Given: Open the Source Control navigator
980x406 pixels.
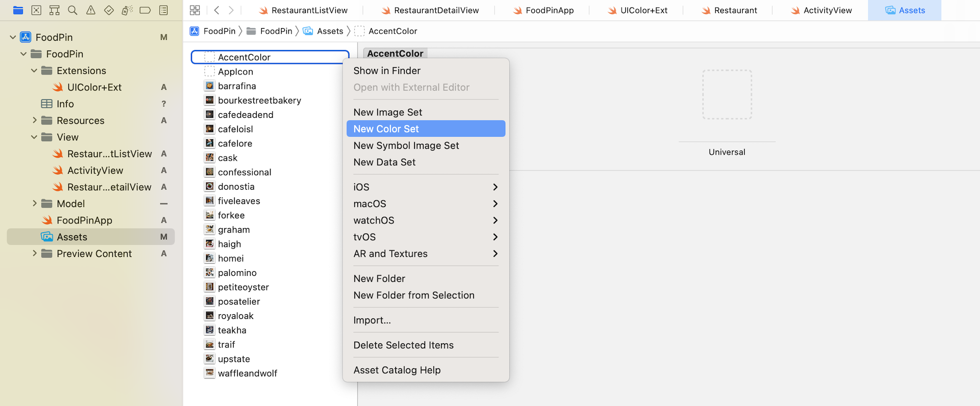Looking at the screenshot, I should (36, 10).
